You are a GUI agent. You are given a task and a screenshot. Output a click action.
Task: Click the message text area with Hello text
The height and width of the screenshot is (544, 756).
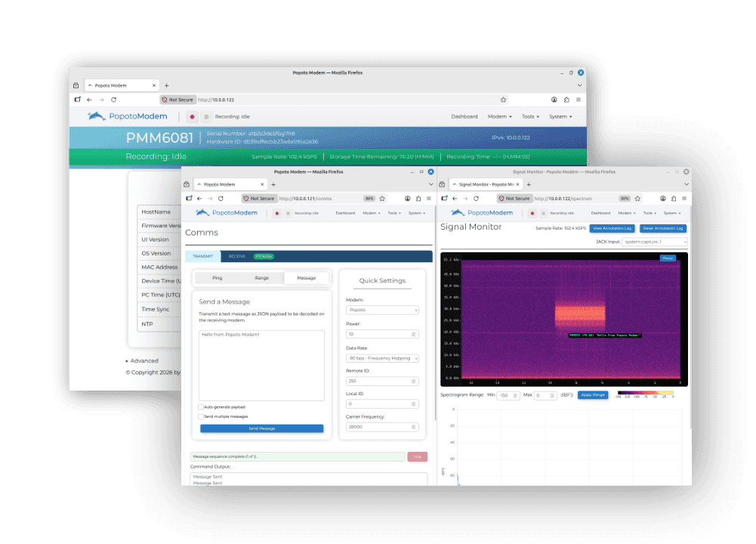pyautogui.click(x=262, y=366)
